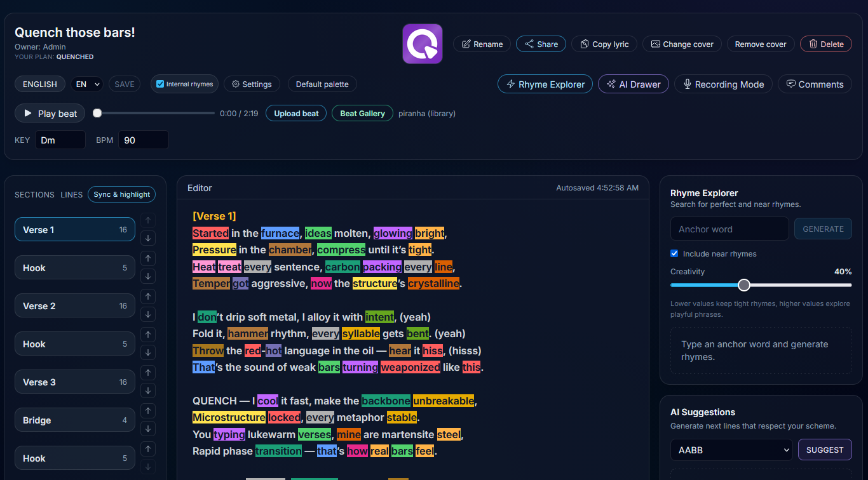
Task: Select the SECTIONS tab
Action: click(x=34, y=195)
